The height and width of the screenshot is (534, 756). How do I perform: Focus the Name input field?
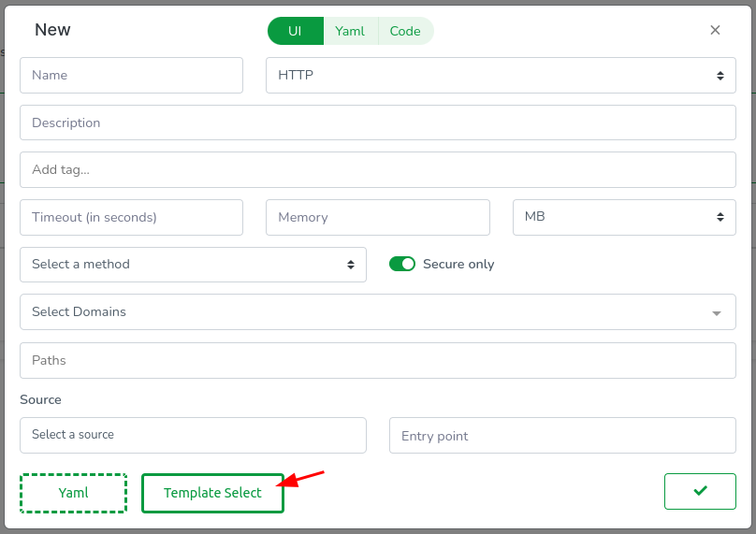[131, 75]
